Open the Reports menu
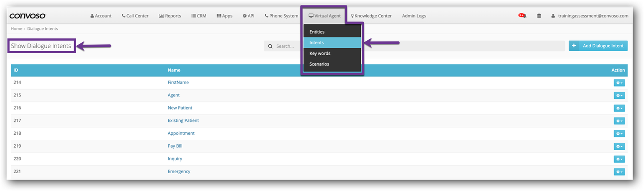644x191 pixels. pyautogui.click(x=170, y=16)
